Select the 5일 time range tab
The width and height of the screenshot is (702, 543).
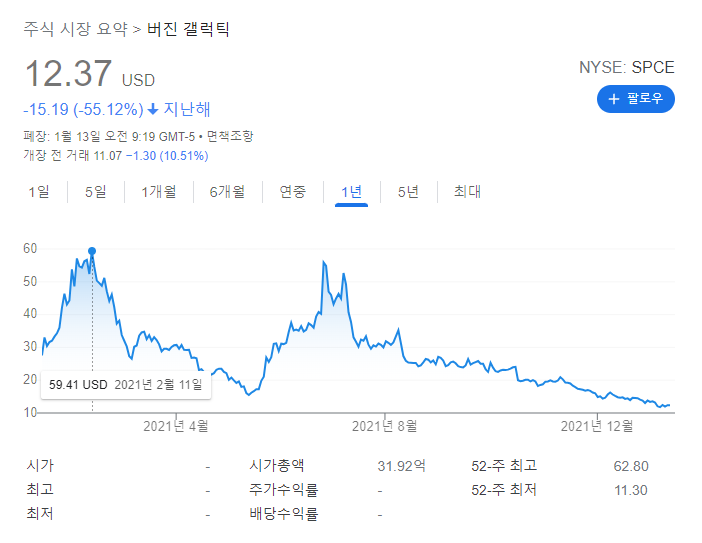tap(96, 192)
